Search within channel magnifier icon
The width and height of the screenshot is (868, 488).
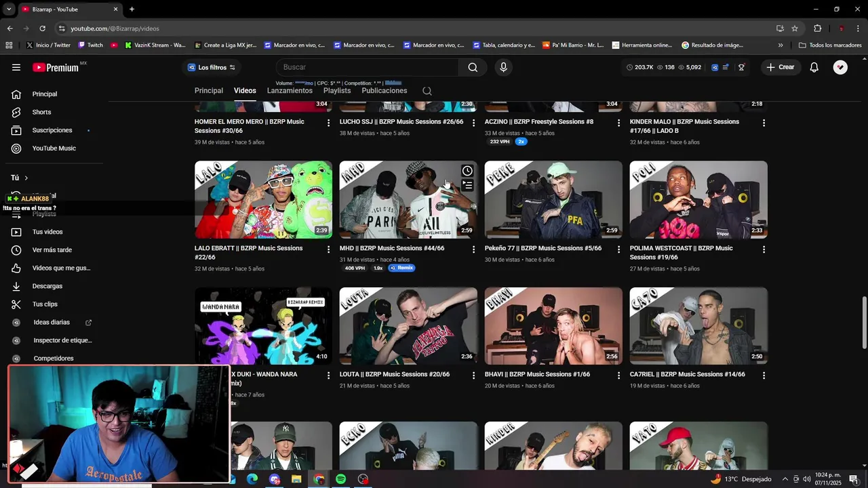pos(427,91)
